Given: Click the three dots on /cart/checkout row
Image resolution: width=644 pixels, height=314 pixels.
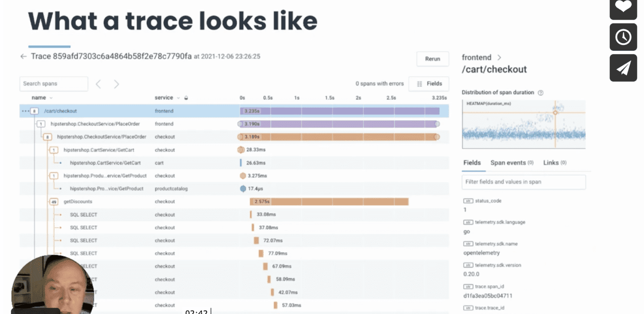Looking at the screenshot, I should [x=24, y=111].
